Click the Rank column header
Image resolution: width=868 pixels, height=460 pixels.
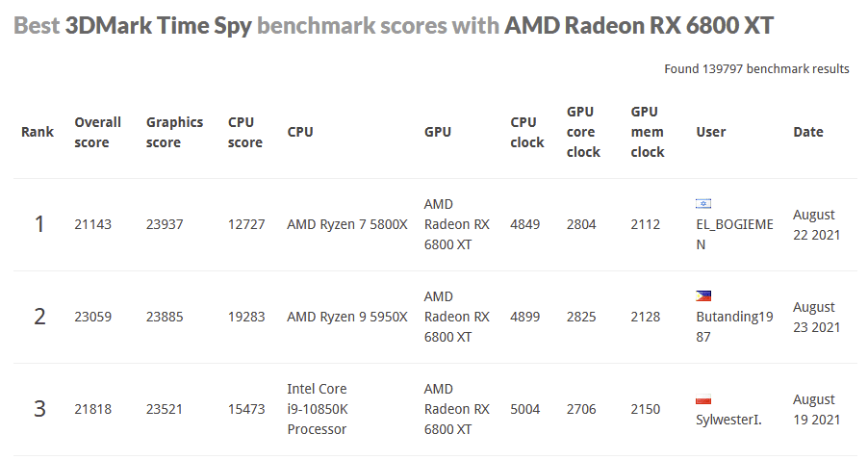(x=38, y=132)
